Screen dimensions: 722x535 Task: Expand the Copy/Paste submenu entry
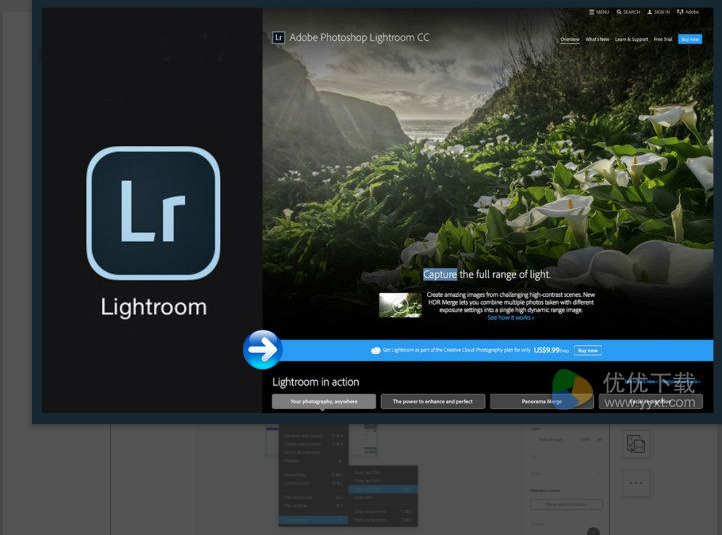(313, 520)
